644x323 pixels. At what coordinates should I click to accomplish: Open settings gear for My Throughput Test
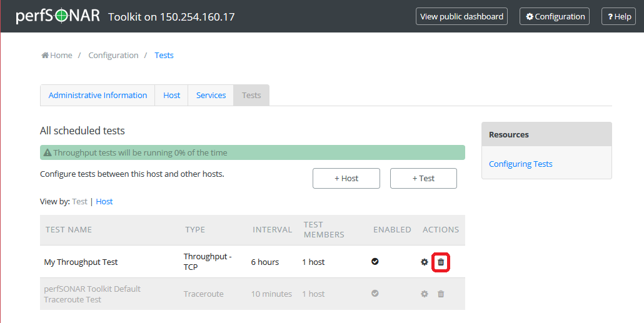(x=425, y=262)
